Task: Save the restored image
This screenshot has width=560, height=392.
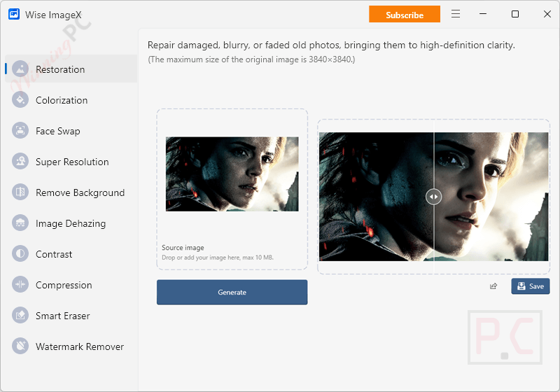Action: (531, 286)
